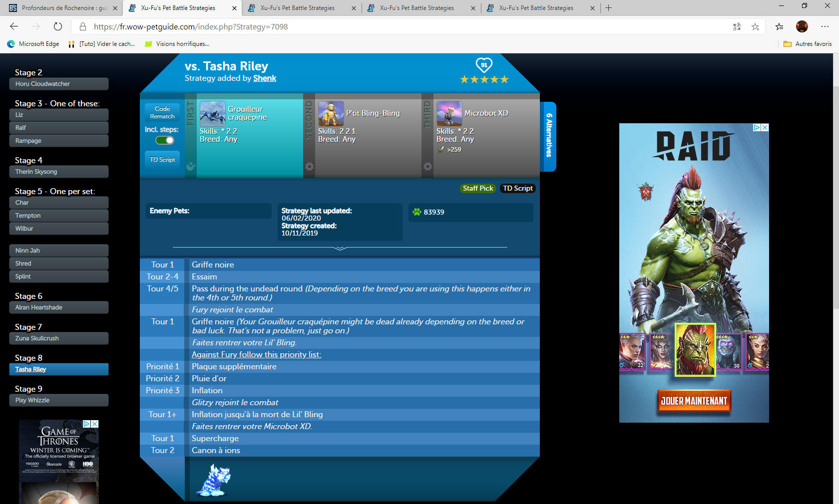
Task: Click the blue pet sprite below the steps
Action: 214,480
